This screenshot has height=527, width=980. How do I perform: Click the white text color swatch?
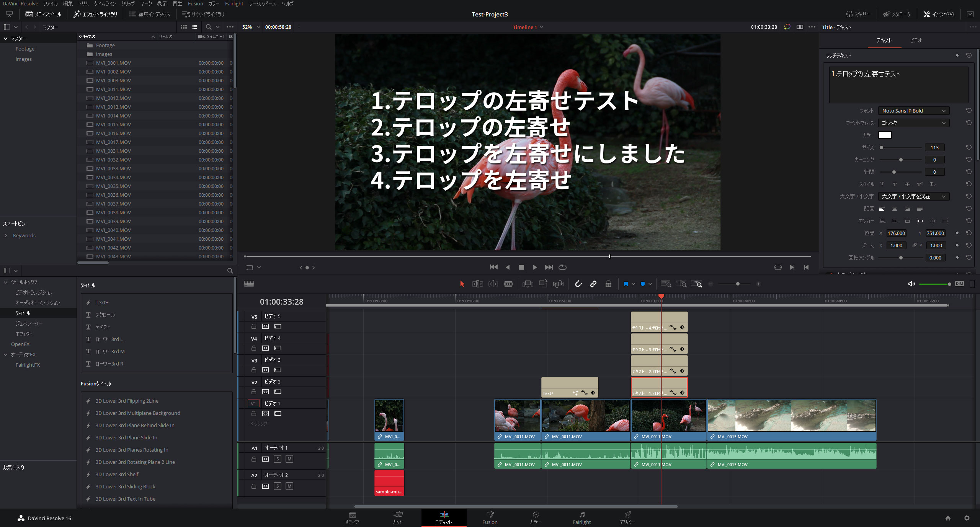[885, 135]
